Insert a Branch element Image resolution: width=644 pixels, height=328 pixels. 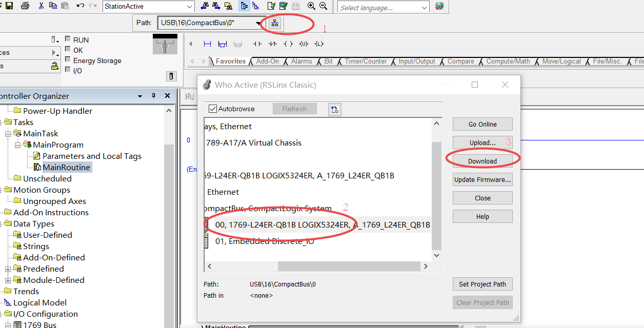coord(223,44)
